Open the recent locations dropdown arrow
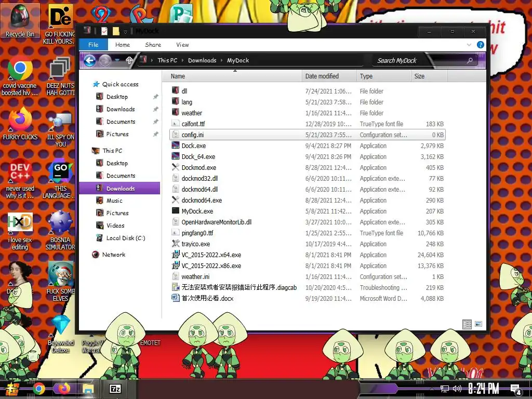Image resolution: width=532 pixels, height=399 pixels. (x=117, y=60)
